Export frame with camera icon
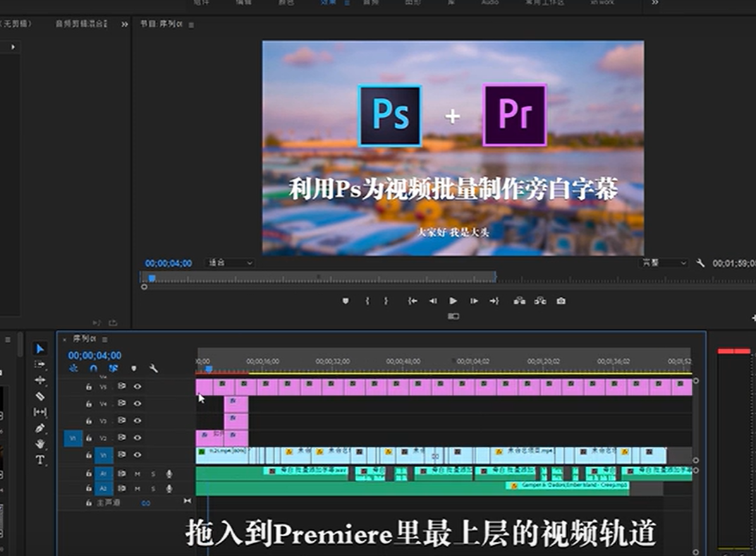Viewport: 756px width, 556px height. 561,301
